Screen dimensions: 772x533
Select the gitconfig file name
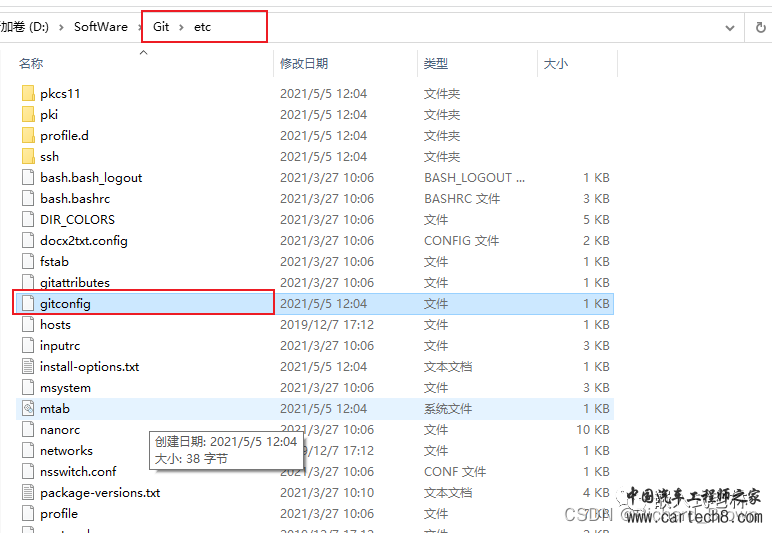[65, 304]
